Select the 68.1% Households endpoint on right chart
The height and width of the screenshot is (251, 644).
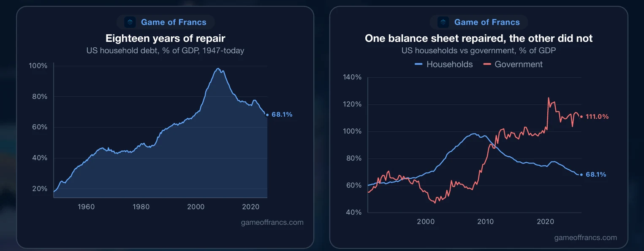coord(581,175)
